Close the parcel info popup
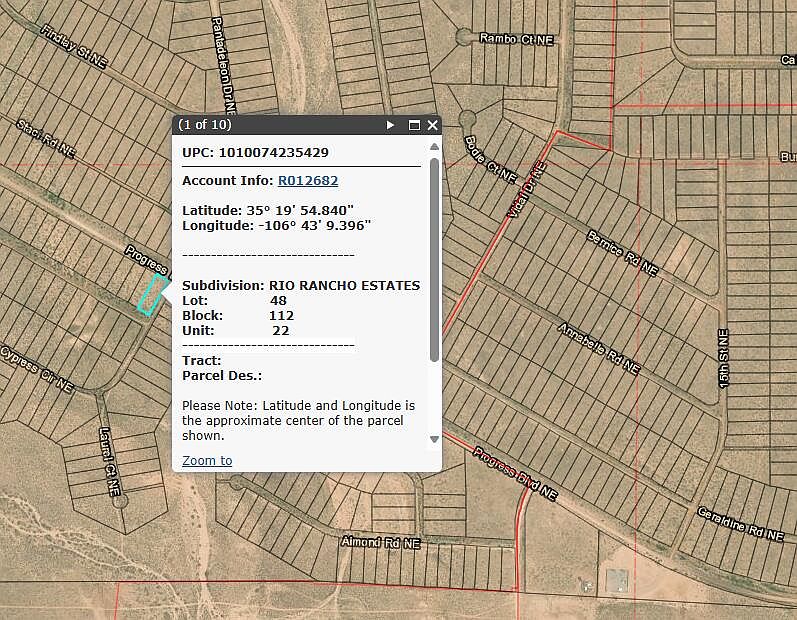 [x=433, y=125]
